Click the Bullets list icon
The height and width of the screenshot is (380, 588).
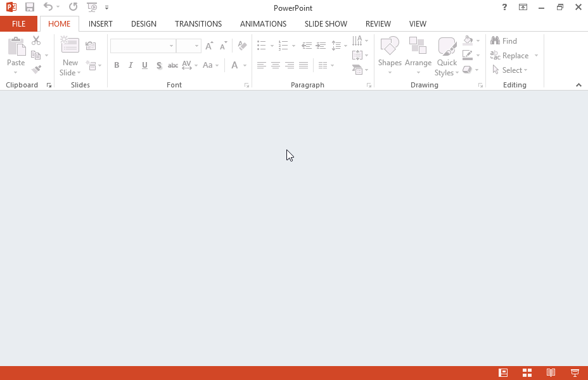[x=262, y=46]
